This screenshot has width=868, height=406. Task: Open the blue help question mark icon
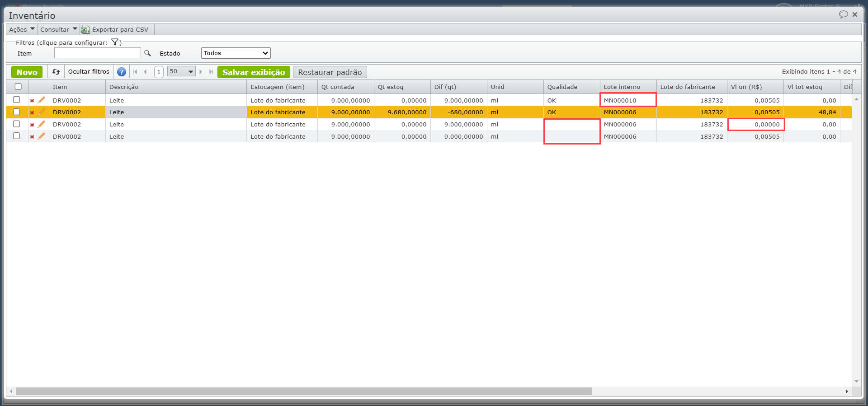121,72
